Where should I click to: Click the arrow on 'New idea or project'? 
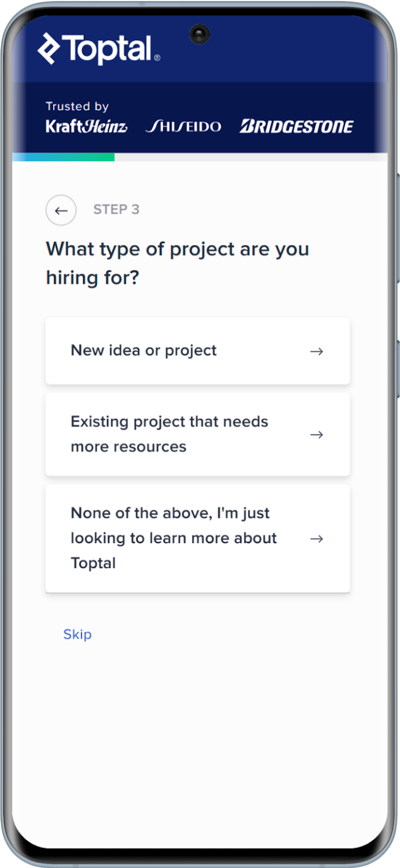pos(317,351)
